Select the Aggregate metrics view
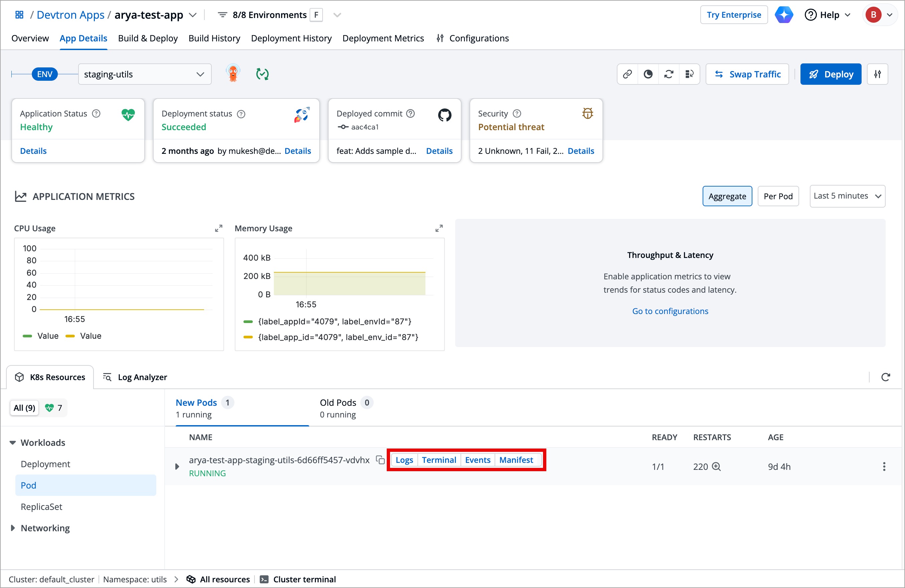This screenshot has height=588, width=905. (x=727, y=196)
